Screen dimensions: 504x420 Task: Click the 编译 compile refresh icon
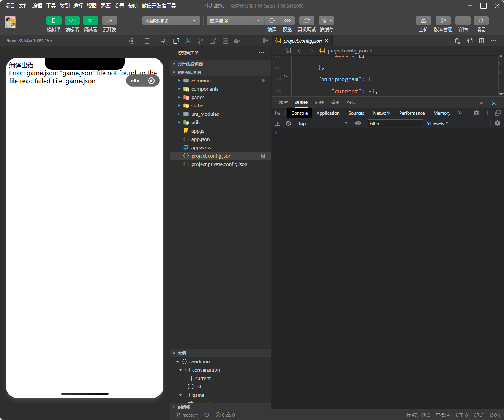click(x=272, y=21)
